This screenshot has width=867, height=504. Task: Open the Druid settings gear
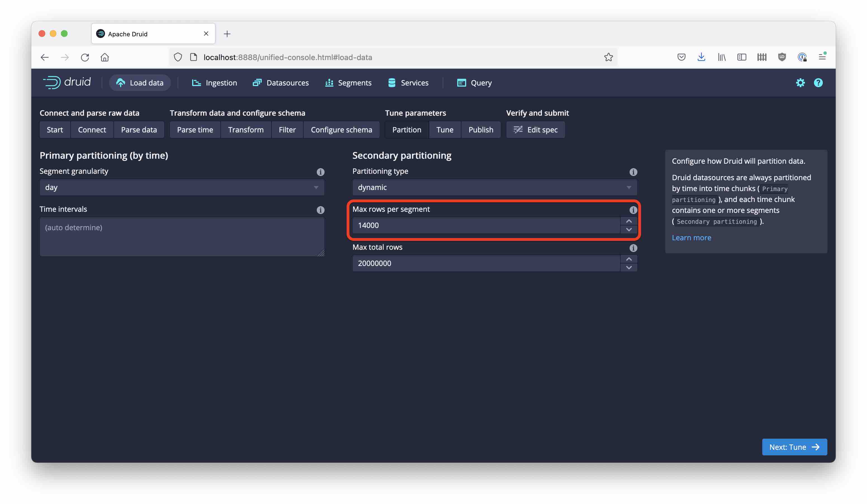click(801, 83)
